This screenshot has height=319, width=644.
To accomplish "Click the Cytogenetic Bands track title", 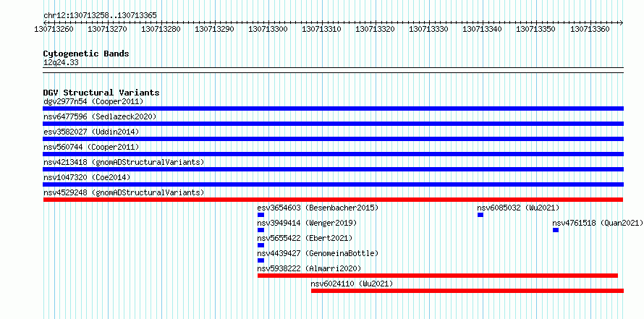I will click(x=86, y=54).
